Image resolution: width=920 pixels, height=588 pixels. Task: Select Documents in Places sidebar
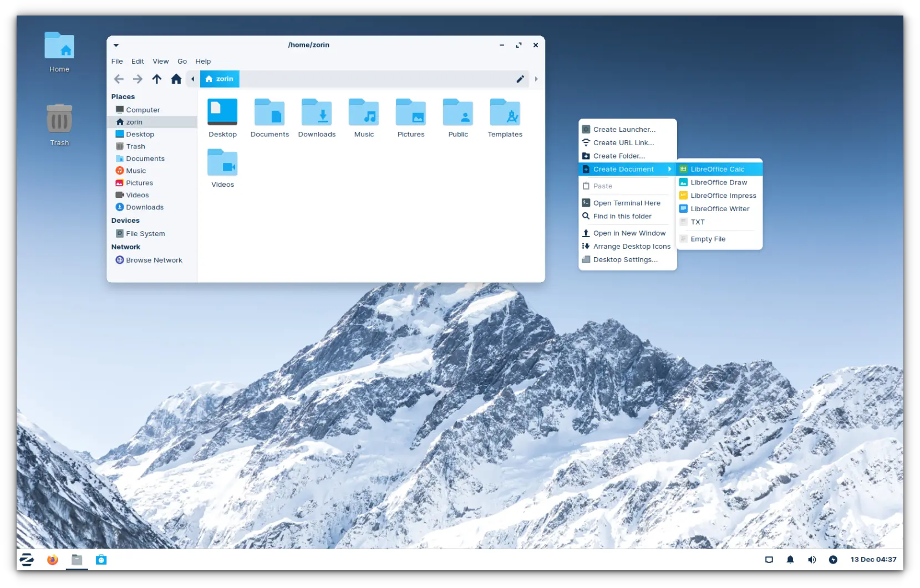tap(152, 159)
